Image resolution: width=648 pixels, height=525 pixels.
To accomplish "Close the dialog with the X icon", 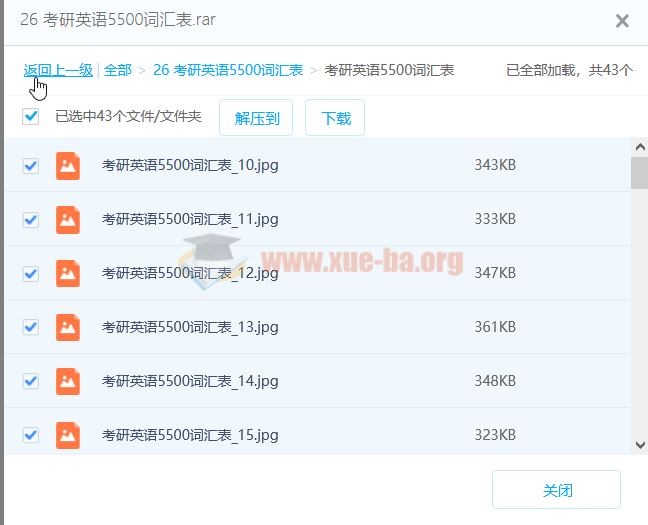I will click(622, 21).
